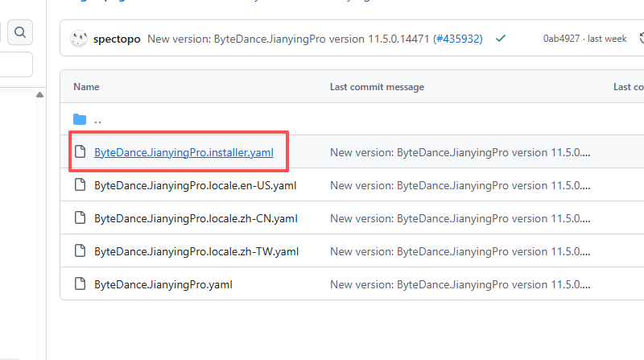This screenshot has width=644, height=360.
Task: Click the top commit message text
Action: 288,39
